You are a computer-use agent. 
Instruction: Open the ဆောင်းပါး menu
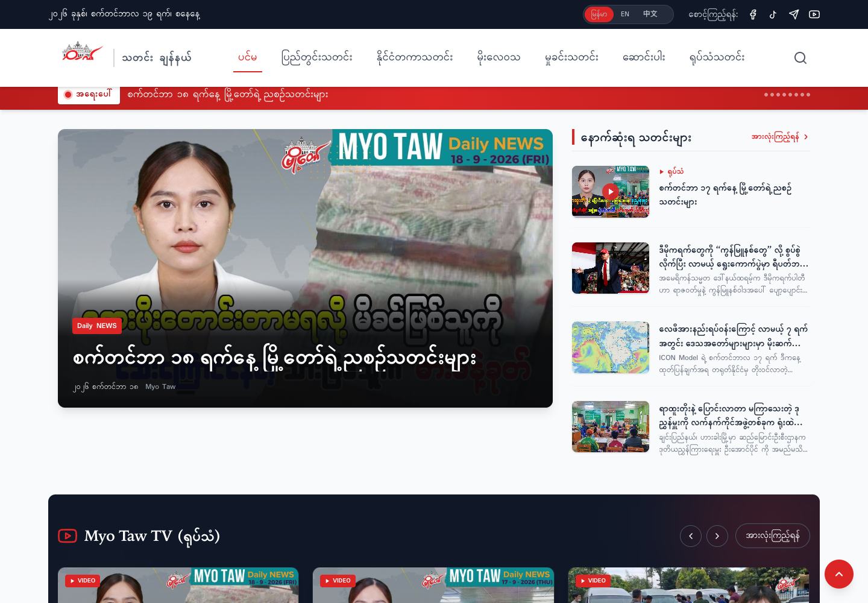pyautogui.click(x=644, y=58)
